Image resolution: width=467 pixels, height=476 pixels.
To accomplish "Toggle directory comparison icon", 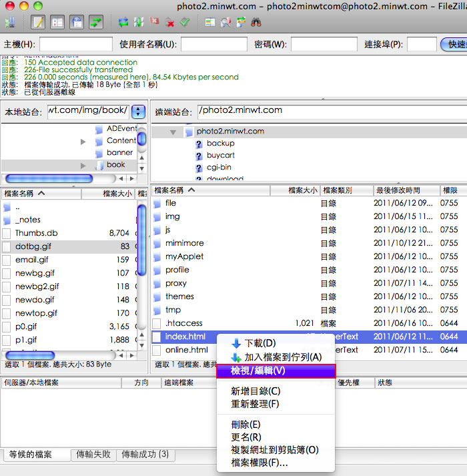I will tap(225, 22).
